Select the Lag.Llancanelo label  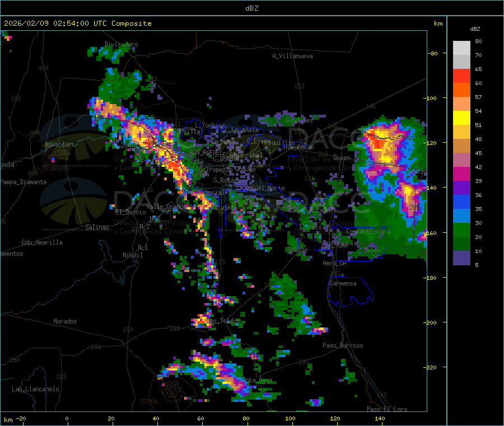[x=35, y=389]
